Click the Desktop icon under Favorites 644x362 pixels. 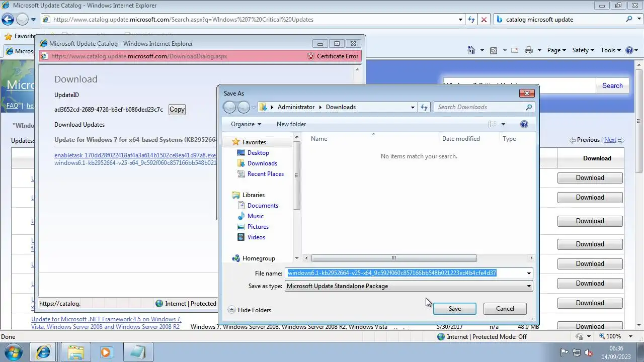tap(240, 153)
